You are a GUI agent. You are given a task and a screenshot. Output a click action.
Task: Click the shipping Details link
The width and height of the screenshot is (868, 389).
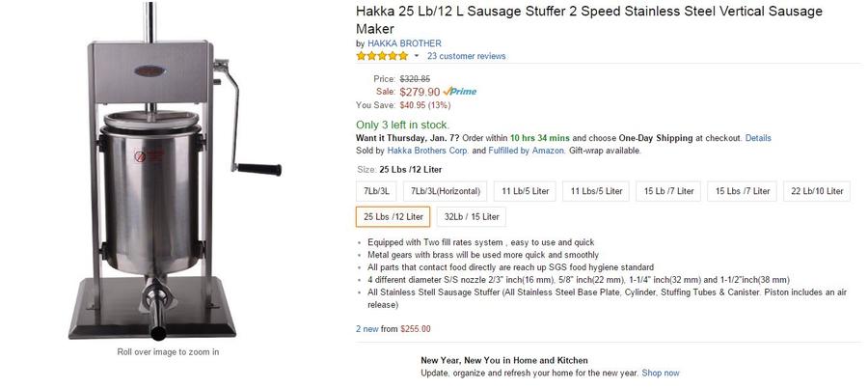[x=758, y=138]
